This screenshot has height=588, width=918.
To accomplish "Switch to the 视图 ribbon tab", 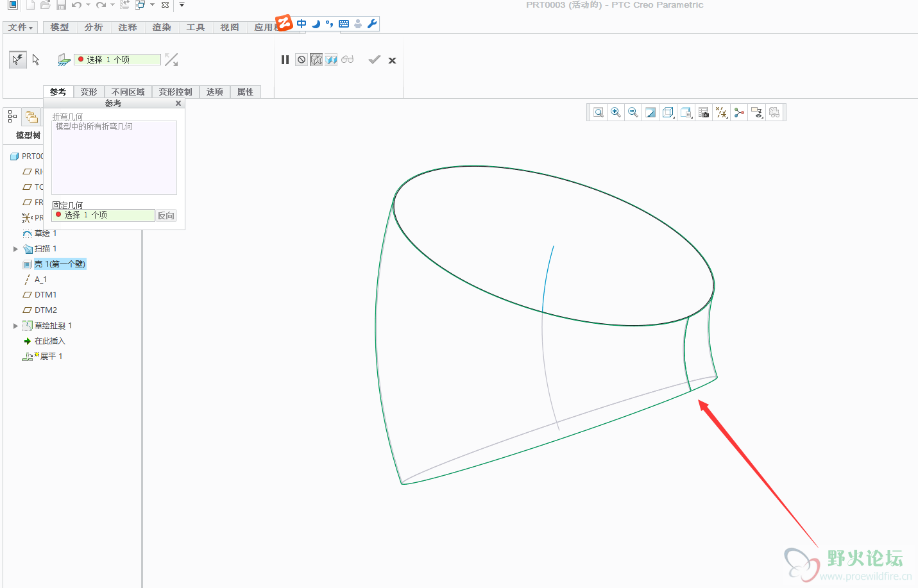I will (229, 27).
